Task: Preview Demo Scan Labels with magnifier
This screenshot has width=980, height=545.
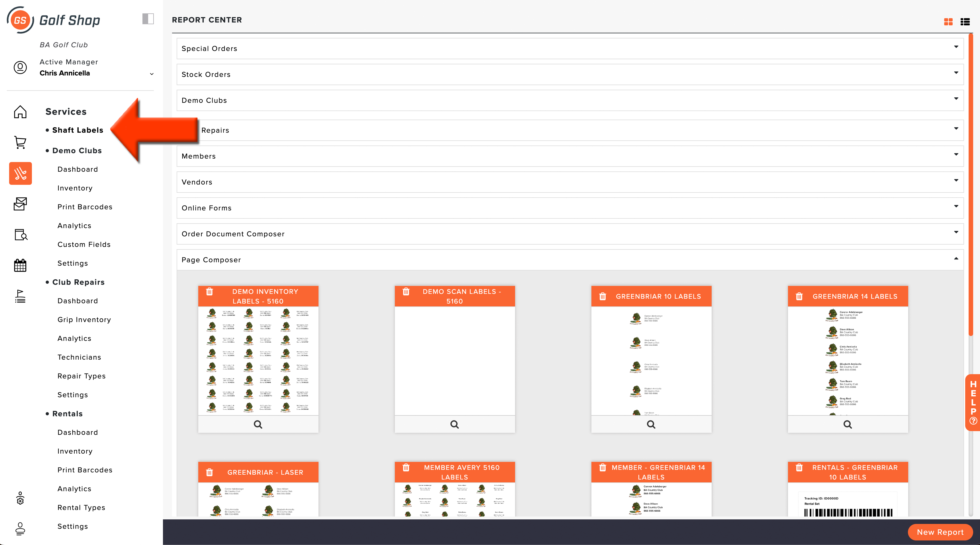Action: click(455, 425)
